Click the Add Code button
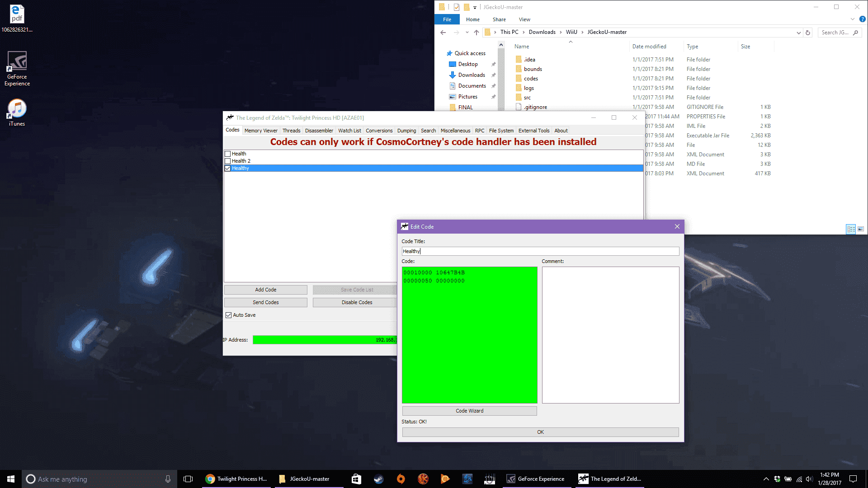Viewport: 868px width, 488px height. tap(265, 290)
